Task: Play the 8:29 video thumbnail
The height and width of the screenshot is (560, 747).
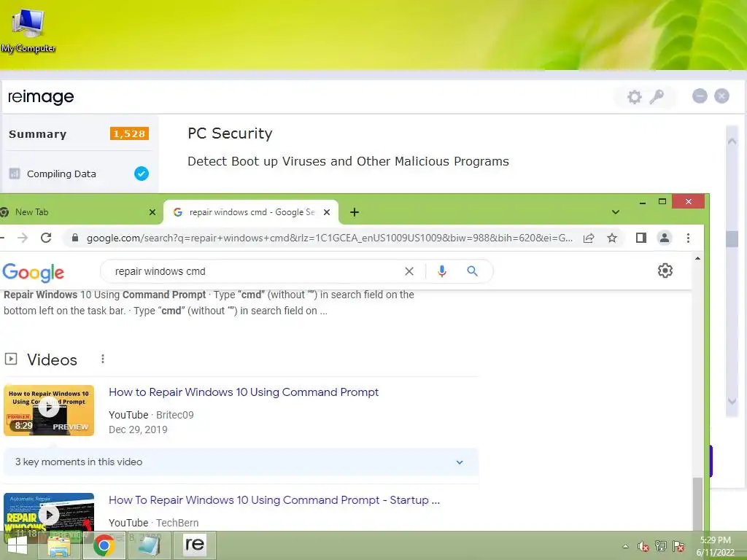Action: pos(49,411)
